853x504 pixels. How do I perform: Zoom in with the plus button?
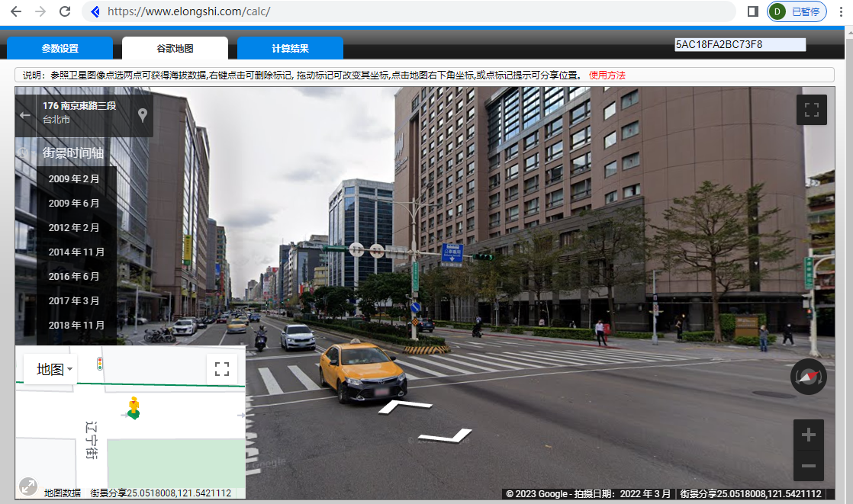click(x=809, y=435)
